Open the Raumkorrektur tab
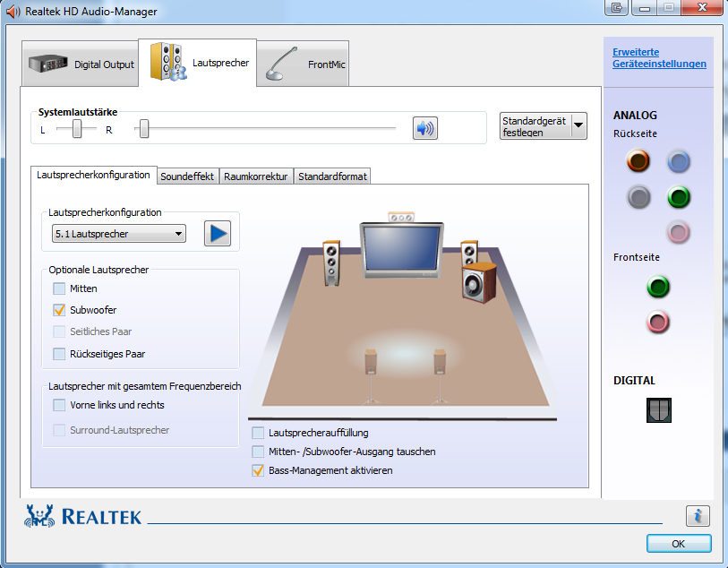Screen dimensions: 728x568 256,176
